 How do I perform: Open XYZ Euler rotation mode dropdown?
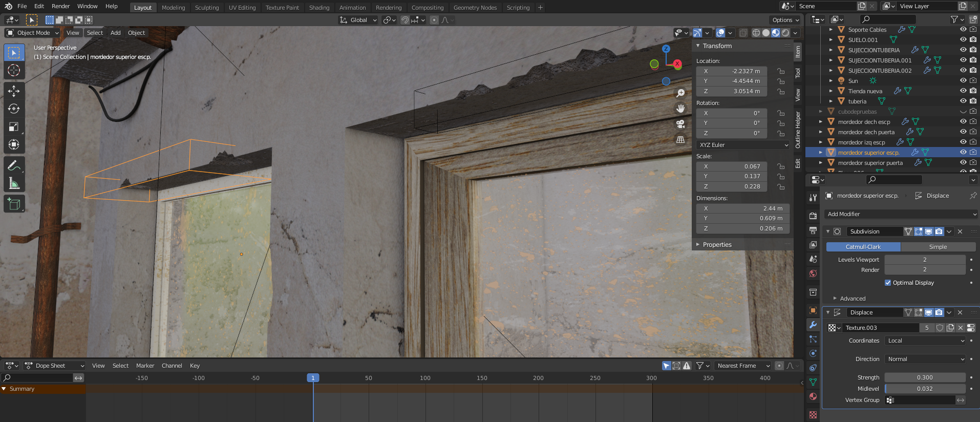743,145
